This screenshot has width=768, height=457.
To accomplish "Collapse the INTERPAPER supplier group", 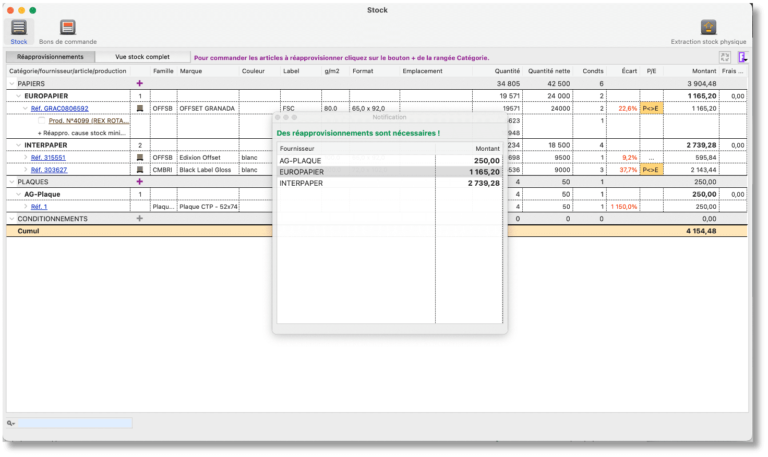I will (x=18, y=145).
